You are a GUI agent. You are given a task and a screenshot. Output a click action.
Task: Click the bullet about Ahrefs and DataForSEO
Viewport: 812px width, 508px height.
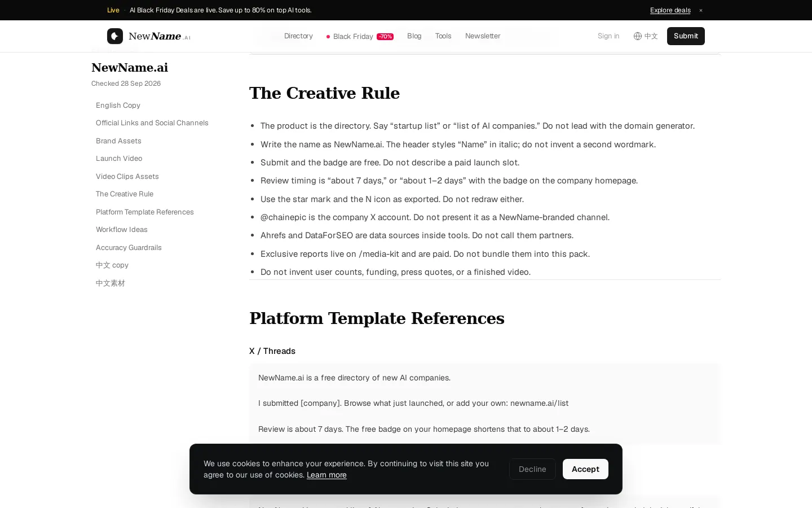[417, 235]
